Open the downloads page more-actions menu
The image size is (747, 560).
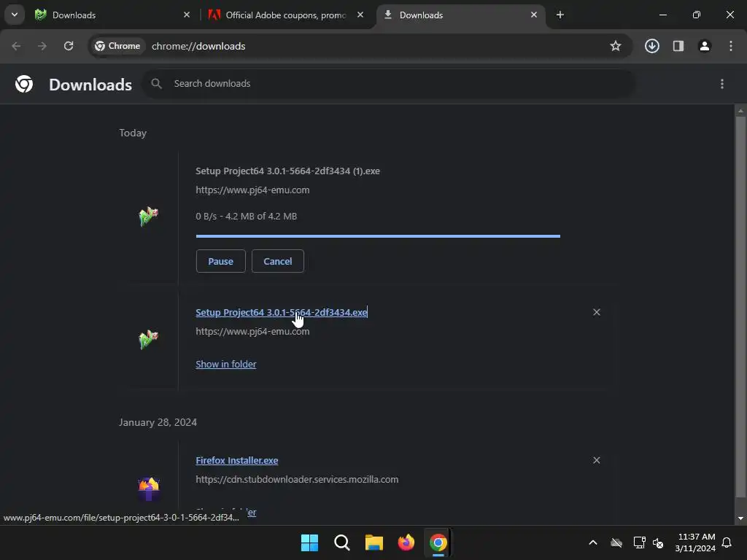(722, 84)
